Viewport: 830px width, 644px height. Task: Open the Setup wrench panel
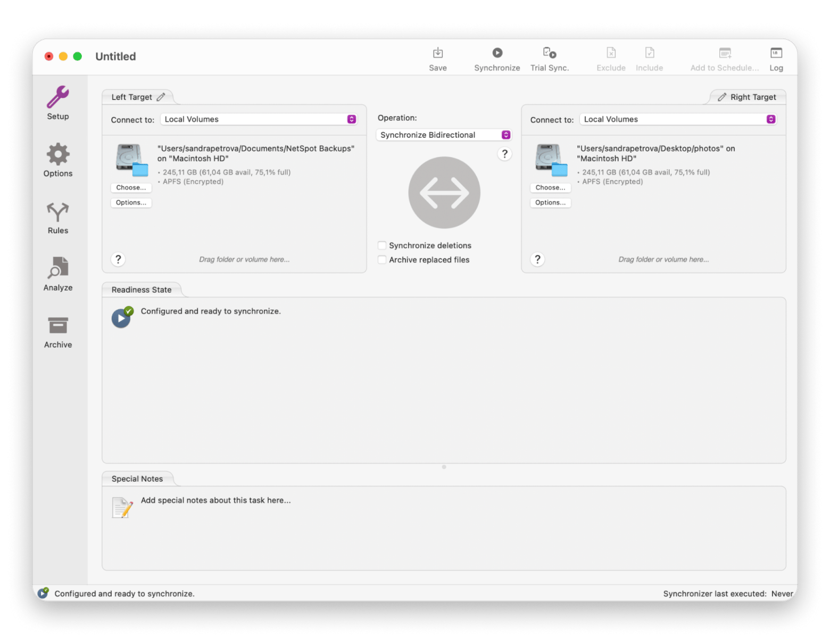(57, 103)
